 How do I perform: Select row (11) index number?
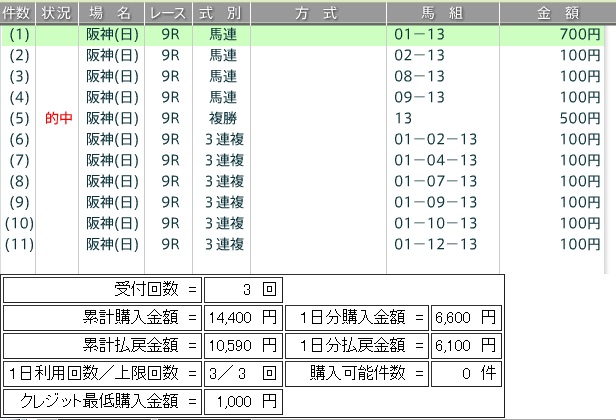tap(19, 244)
